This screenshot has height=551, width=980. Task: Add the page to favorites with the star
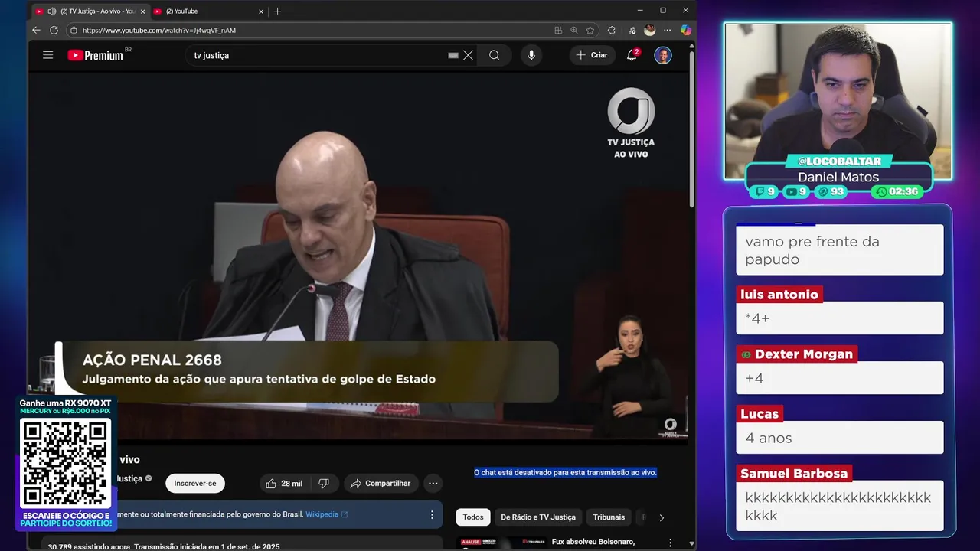coord(590,30)
